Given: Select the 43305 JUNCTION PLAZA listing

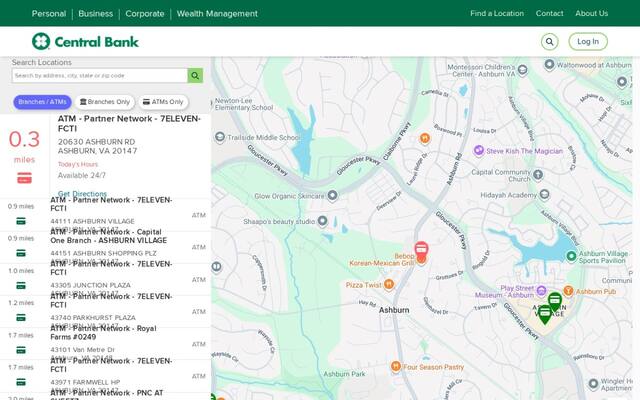Looking at the screenshot, I should (x=105, y=280).
